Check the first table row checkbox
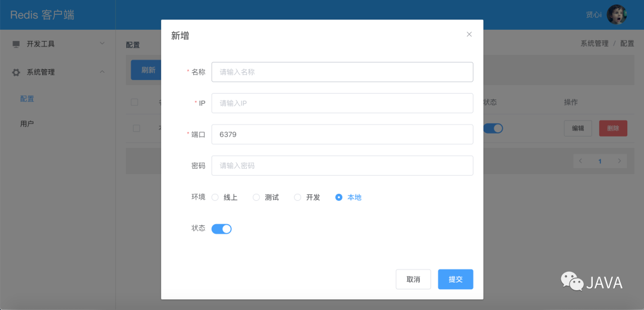644x310 pixels. (x=137, y=128)
